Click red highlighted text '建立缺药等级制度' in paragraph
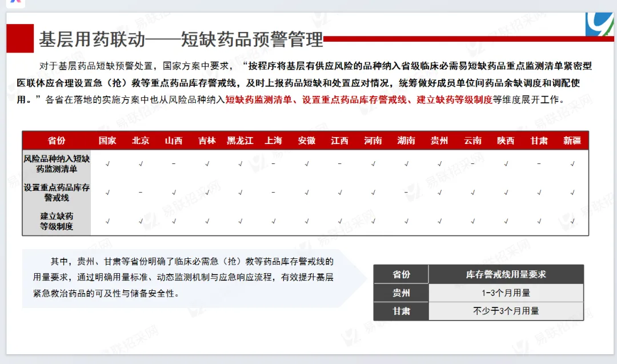Image resolution: width=617 pixels, height=364 pixels. pyautogui.click(x=455, y=100)
